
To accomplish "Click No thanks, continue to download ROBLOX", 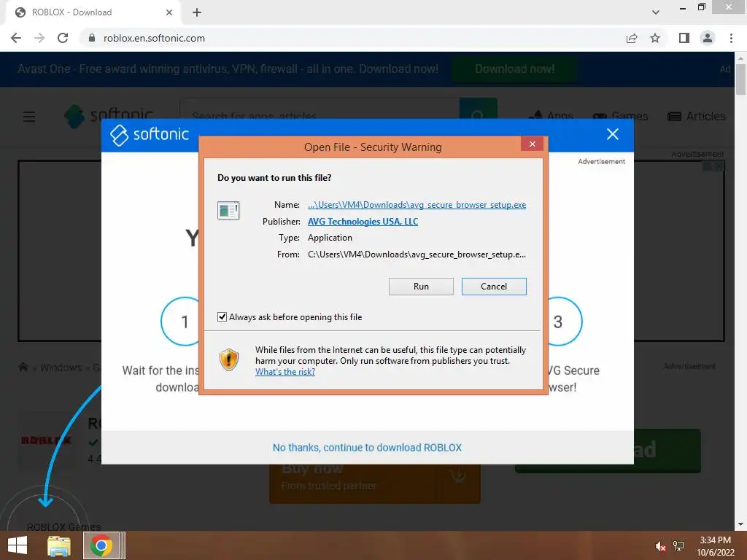I will pos(367,448).
